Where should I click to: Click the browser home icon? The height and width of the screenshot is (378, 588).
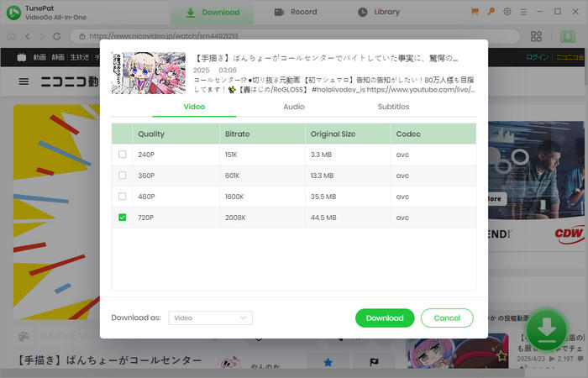pyautogui.click(x=11, y=36)
